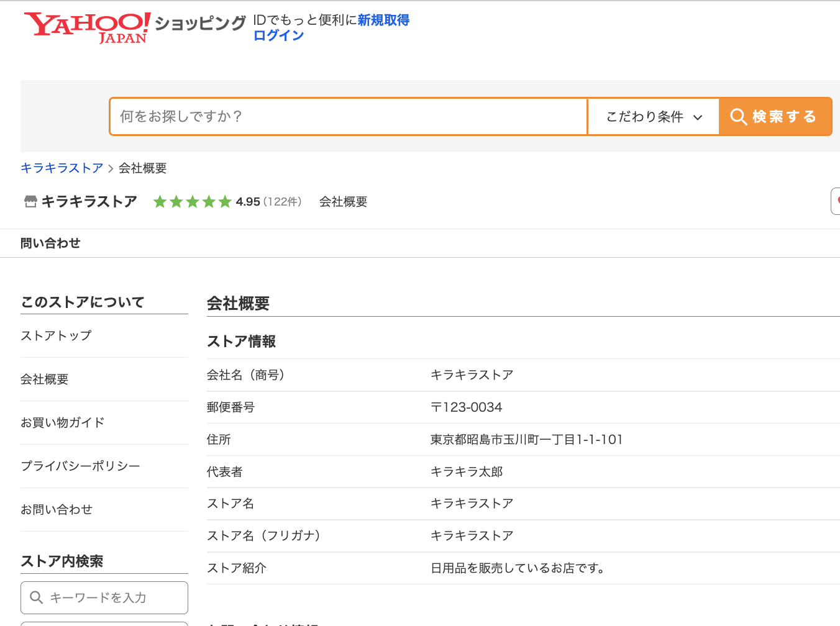Open プライバシーポリシー in sidebar
840x626 pixels.
pos(81,466)
